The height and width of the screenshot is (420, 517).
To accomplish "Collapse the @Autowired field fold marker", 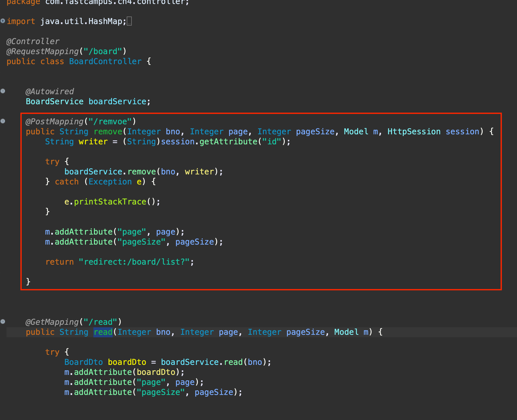I will 3,91.
